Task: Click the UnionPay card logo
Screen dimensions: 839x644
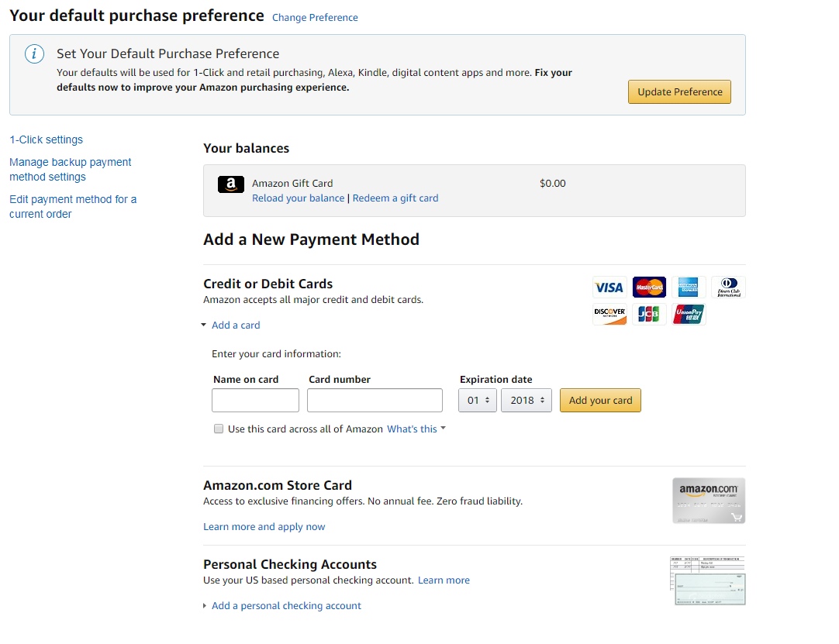Action: tap(689, 314)
